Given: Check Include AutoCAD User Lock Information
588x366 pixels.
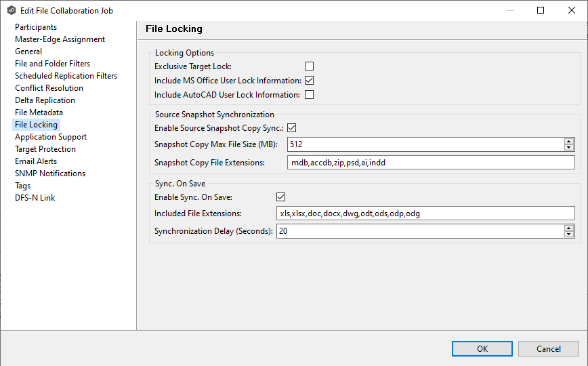Looking at the screenshot, I should [309, 95].
